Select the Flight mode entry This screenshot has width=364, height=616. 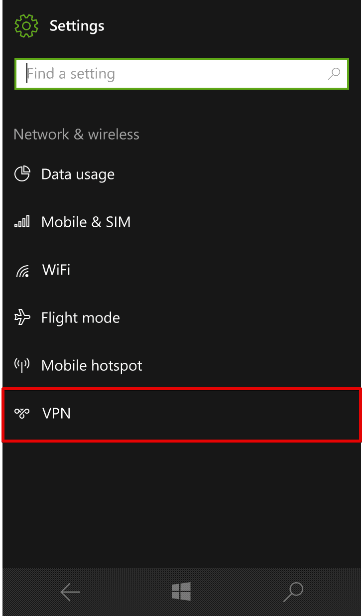coord(182,318)
